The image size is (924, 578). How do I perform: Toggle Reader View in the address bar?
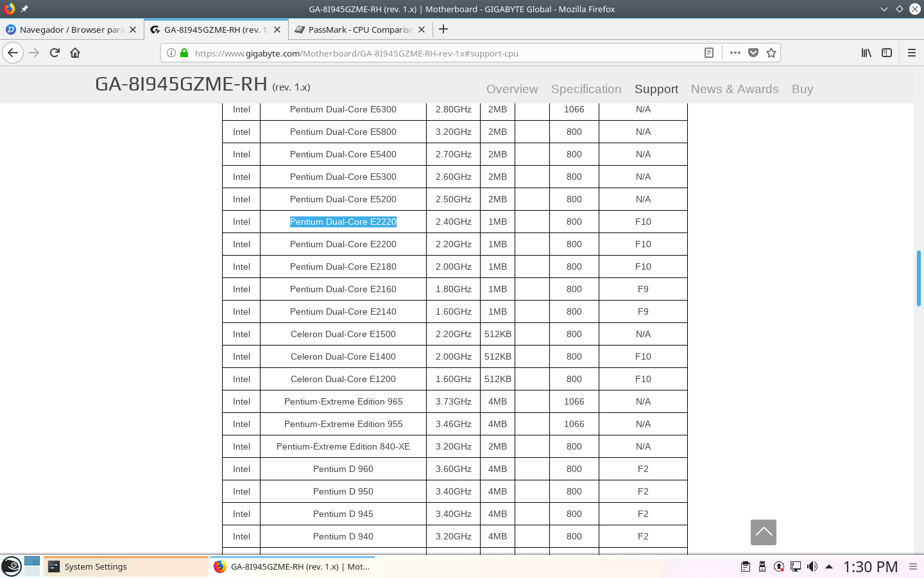pyautogui.click(x=709, y=53)
